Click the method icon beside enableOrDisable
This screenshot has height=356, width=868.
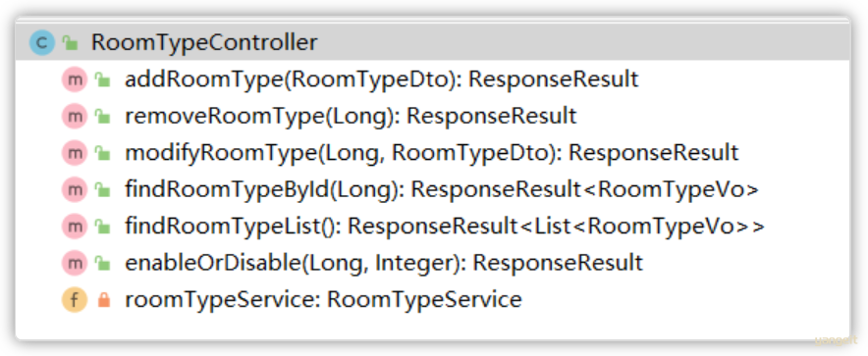[x=75, y=263]
